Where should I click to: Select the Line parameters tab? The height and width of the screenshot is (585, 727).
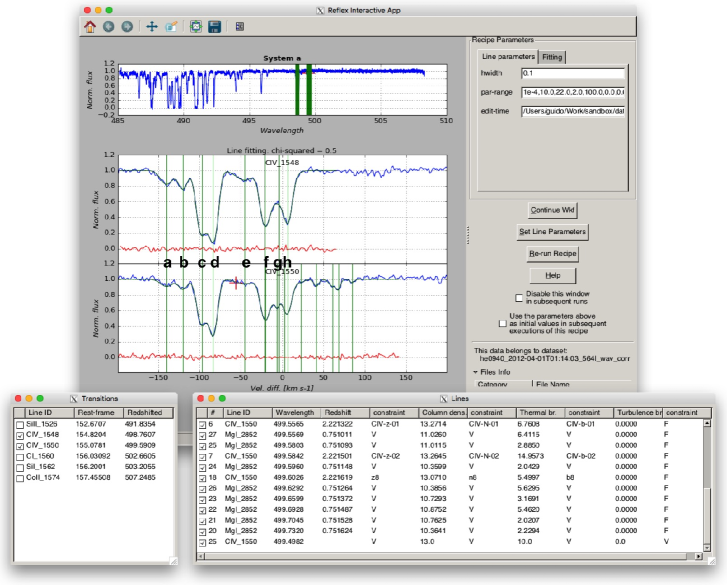tap(507, 57)
